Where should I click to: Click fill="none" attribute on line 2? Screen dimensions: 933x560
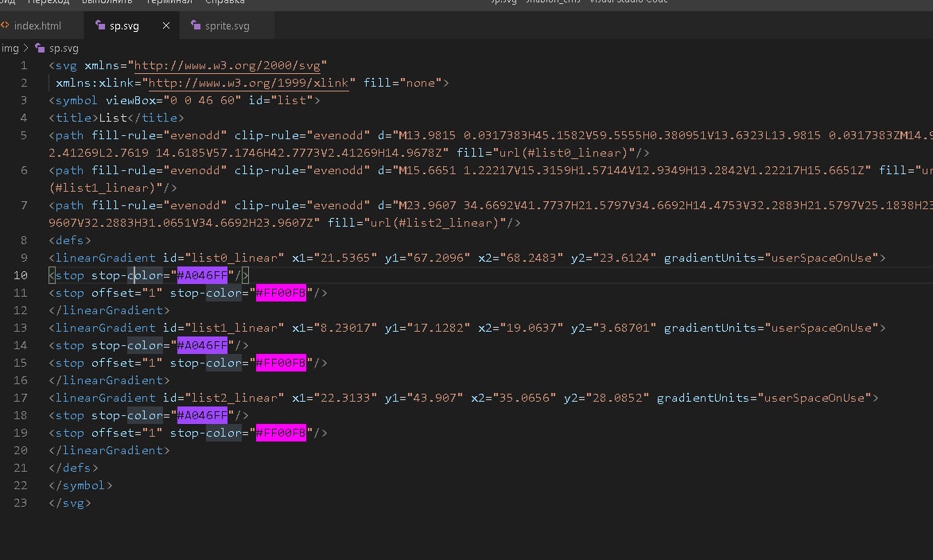(402, 83)
